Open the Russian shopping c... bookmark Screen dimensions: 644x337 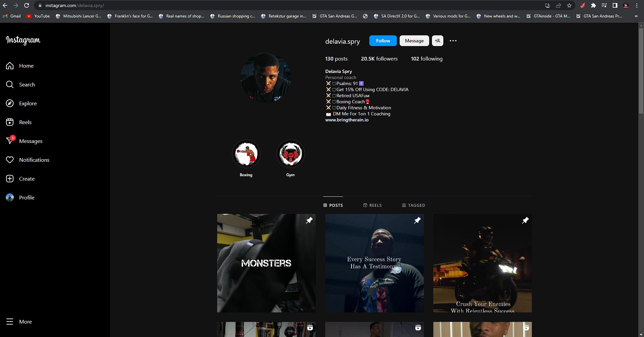233,16
